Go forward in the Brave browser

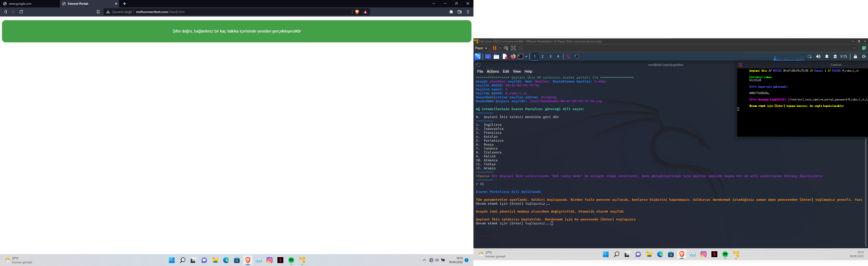(x=13, y=12)
